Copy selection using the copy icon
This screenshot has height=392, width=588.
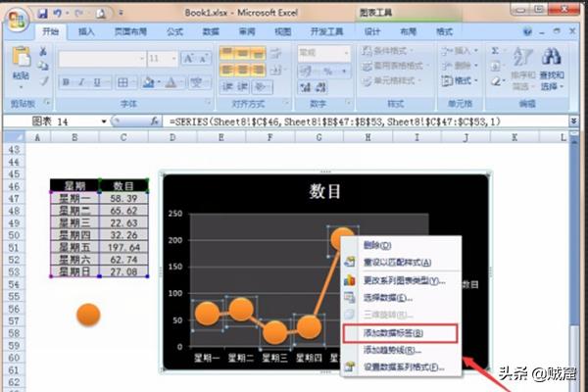[43, 66]
